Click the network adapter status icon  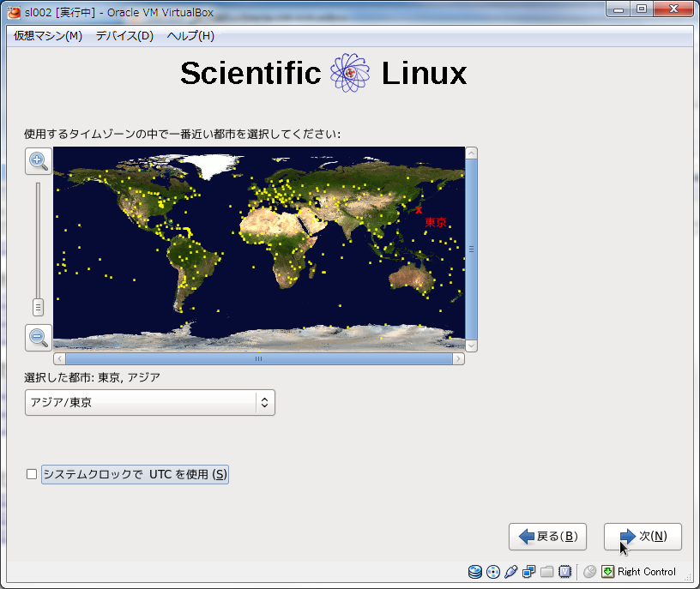pyautogui.click(x=529, y=572)
